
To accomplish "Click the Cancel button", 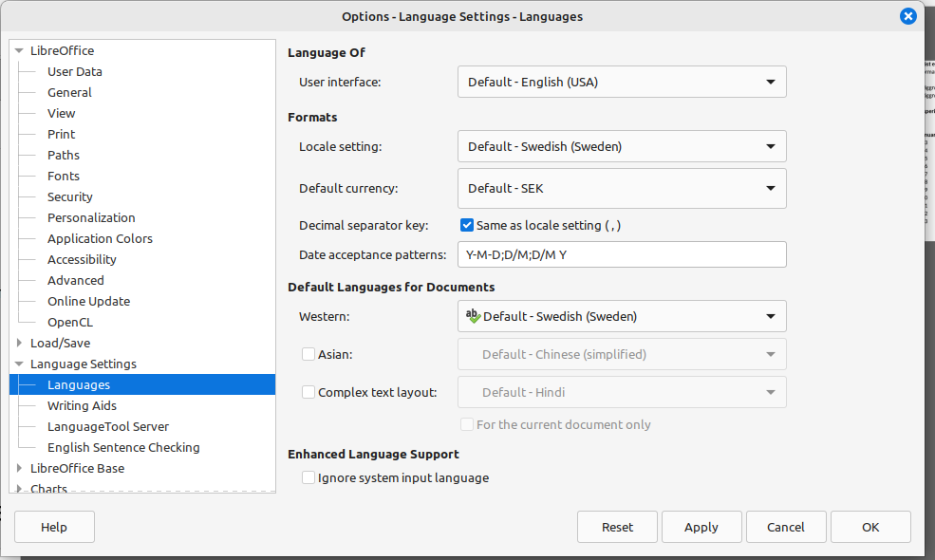I will pyautogui.click(x=786, y=527).
